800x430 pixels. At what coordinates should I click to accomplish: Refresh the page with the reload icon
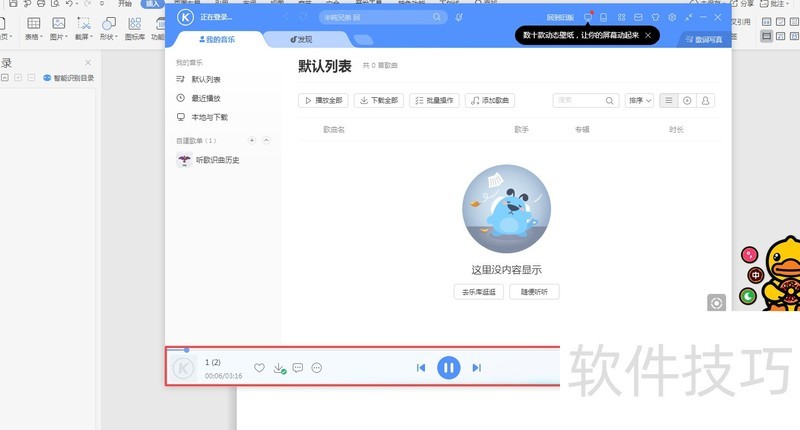pyautogui.click(x=303, y=17)
